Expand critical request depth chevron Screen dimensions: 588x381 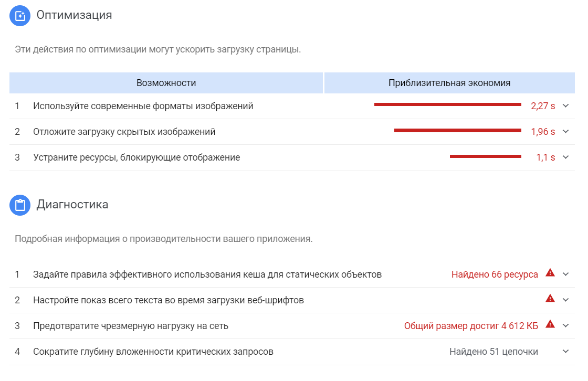(x=565, y=352)
